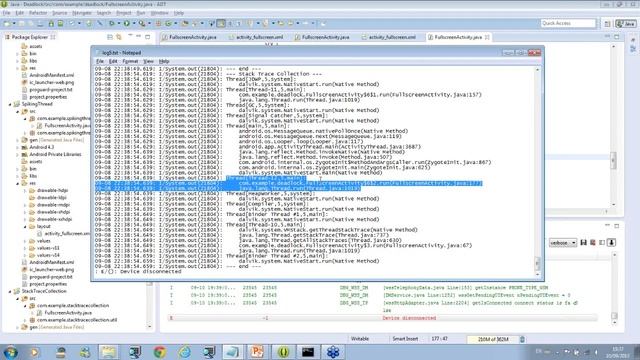
Task: Open Notepad's Format menu
Action: 130,61
